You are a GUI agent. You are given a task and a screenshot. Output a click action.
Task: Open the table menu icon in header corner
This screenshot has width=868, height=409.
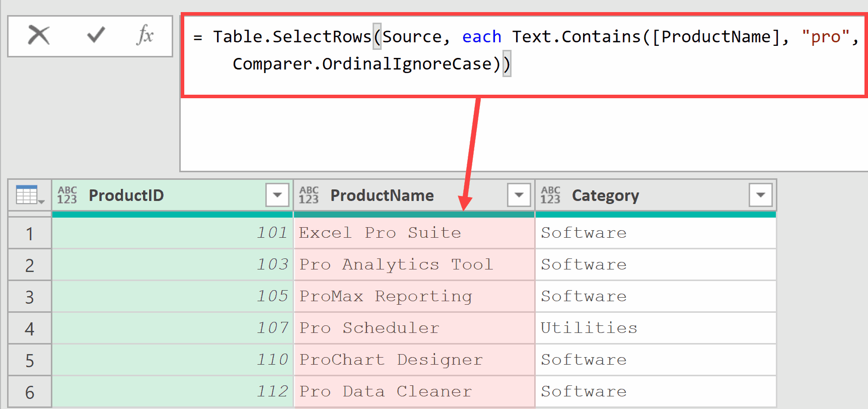click(30, 195)
